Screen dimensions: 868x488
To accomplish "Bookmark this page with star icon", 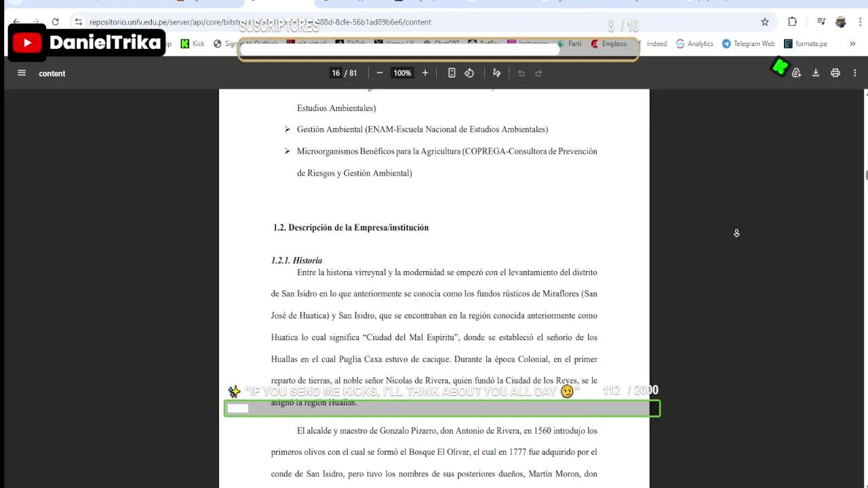I will click(x=765, y=22).
